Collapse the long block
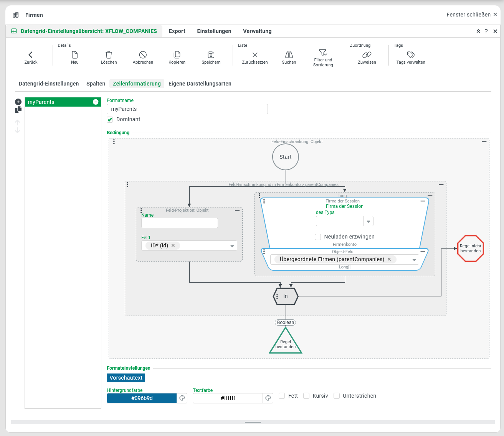The width and height of the screenshot is (504, 436). pyautogui.click(x=430, y=196)
